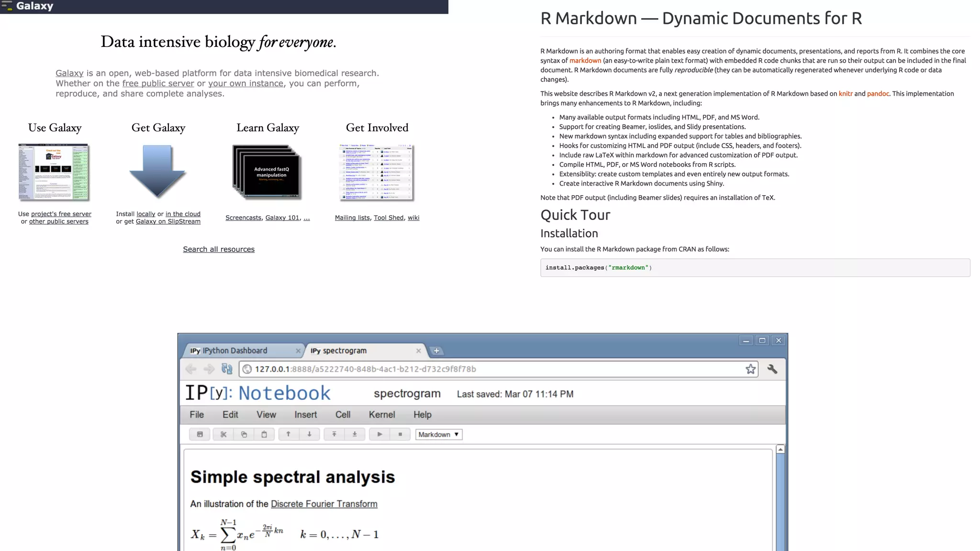Click the Discrete Fourier Transform link
980x551 pixels.
pyautogui.click(x=324, y=504)
